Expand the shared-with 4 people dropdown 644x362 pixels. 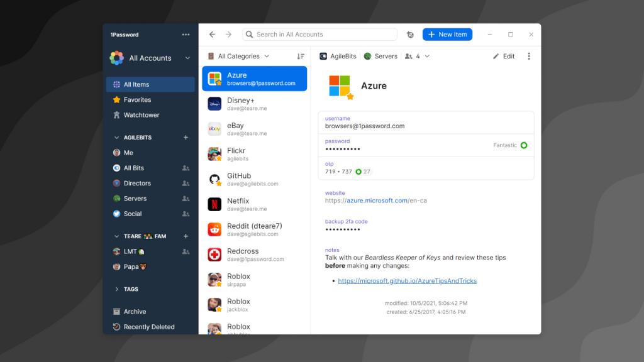pos(418,57)
